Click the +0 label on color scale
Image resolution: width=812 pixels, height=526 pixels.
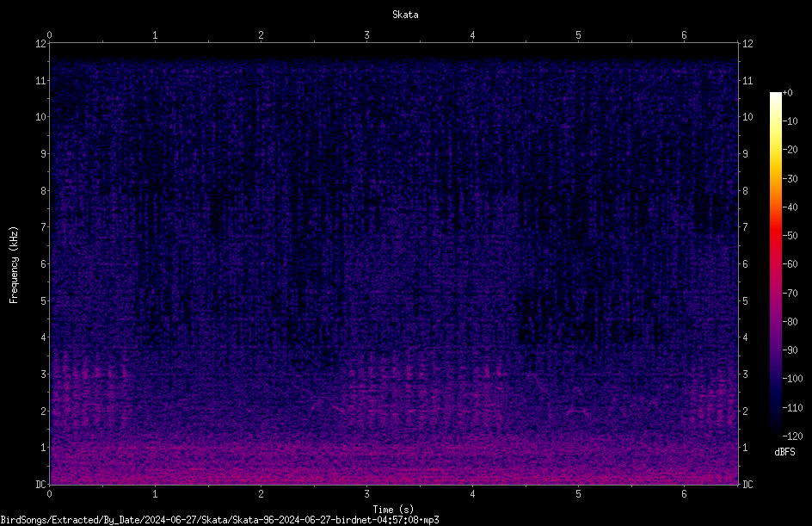coord(787,93)
